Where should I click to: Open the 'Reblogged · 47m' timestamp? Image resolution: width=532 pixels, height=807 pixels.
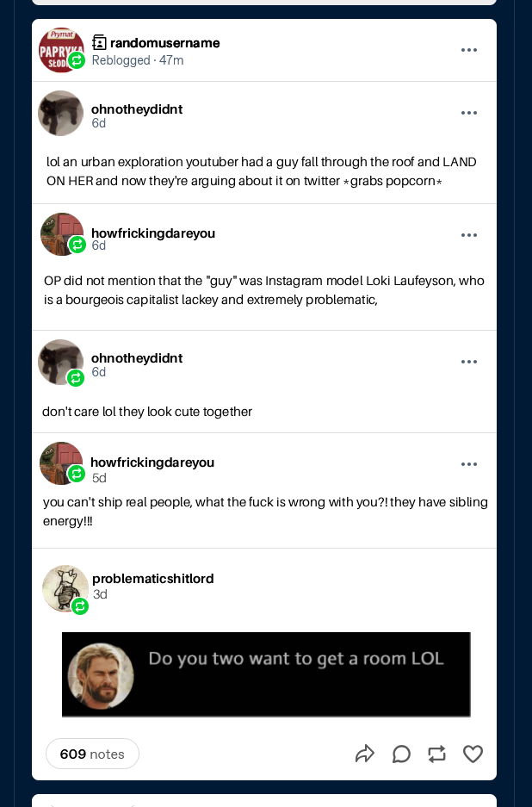click(138, 60)
